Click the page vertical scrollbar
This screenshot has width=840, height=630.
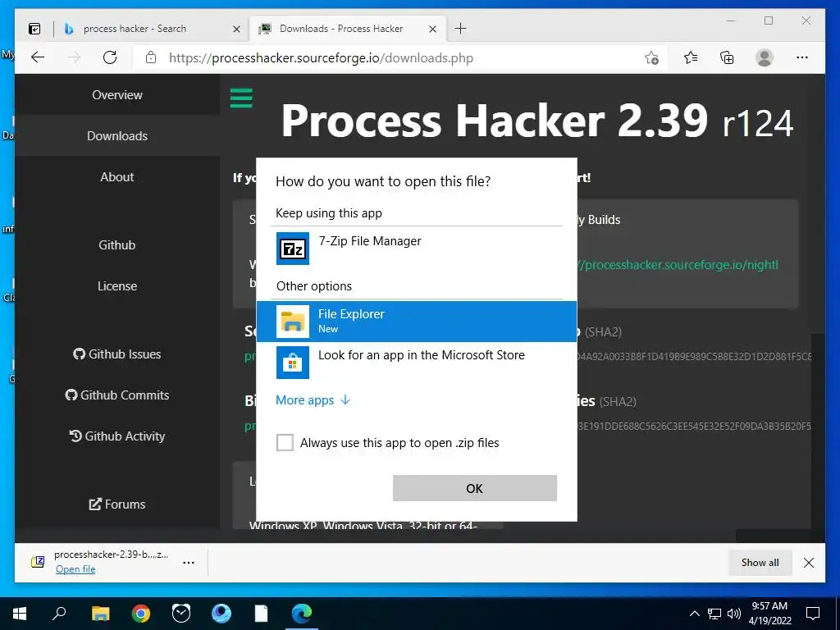[x=818, y=431]
